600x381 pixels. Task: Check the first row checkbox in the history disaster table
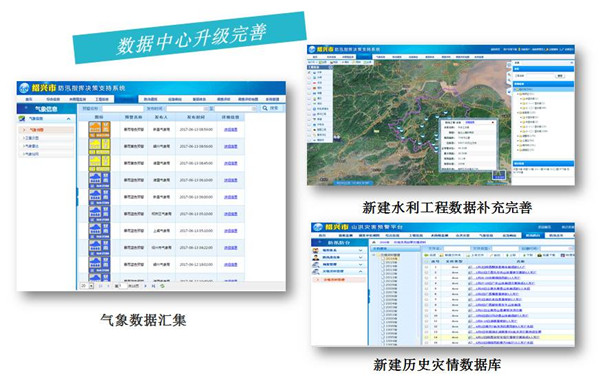[426, 267]
